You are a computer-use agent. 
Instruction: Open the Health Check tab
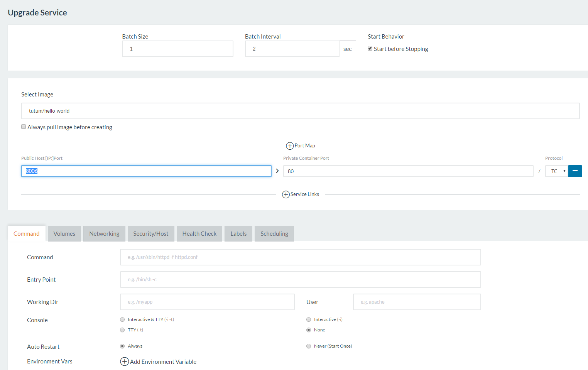point(199,234)
